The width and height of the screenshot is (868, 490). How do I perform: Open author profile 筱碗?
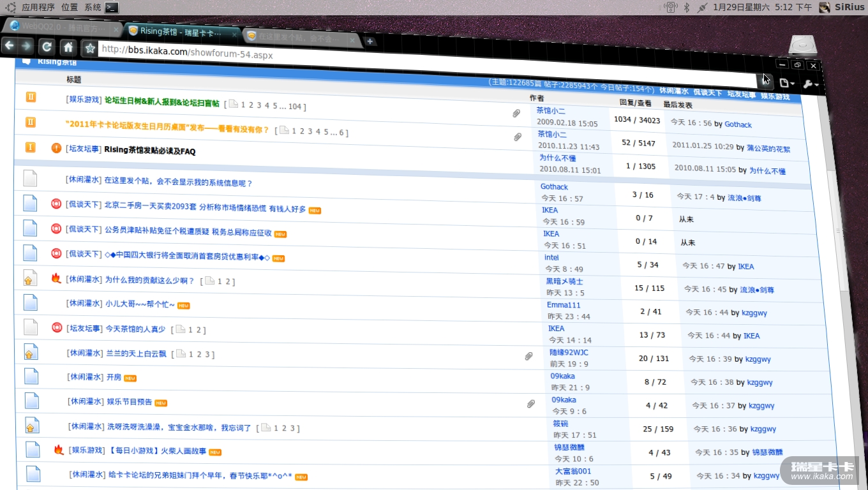pyautogui.click(x=560, y=424)
